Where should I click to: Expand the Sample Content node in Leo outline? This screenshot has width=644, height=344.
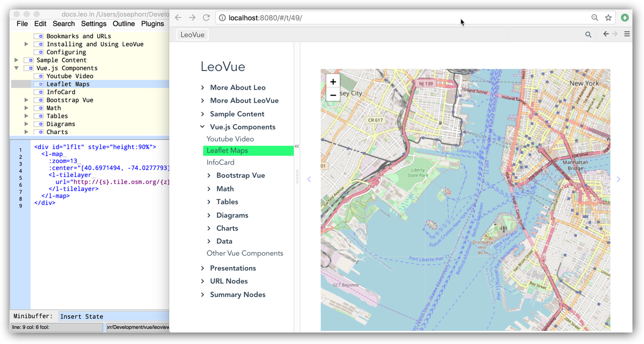(x=16, y=60)
